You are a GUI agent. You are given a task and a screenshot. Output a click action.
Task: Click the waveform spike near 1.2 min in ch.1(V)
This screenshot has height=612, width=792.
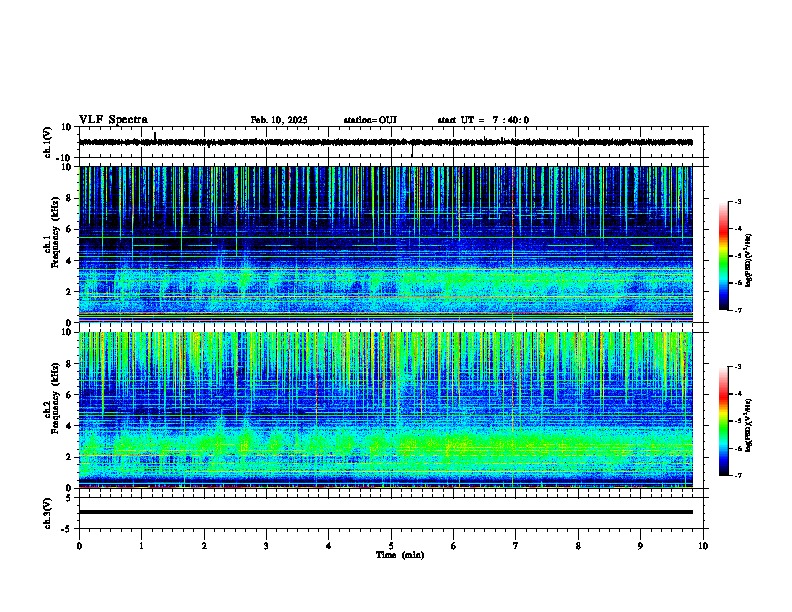pyautogui.click(x=155, y=136)
